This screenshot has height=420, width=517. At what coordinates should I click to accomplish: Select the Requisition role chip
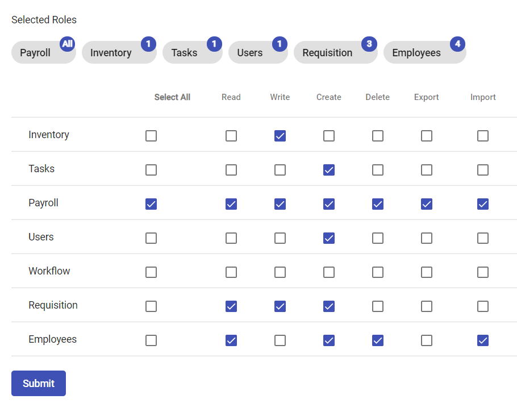[328, 53]
